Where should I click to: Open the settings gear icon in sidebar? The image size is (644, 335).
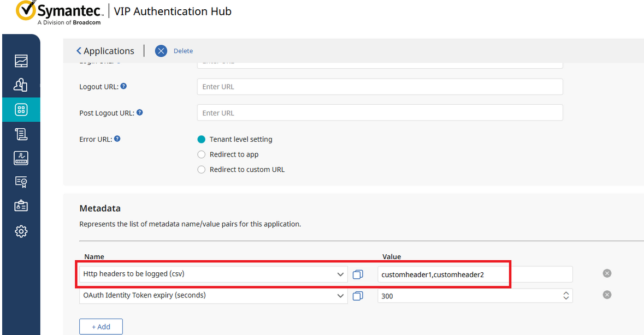(21, 231)
